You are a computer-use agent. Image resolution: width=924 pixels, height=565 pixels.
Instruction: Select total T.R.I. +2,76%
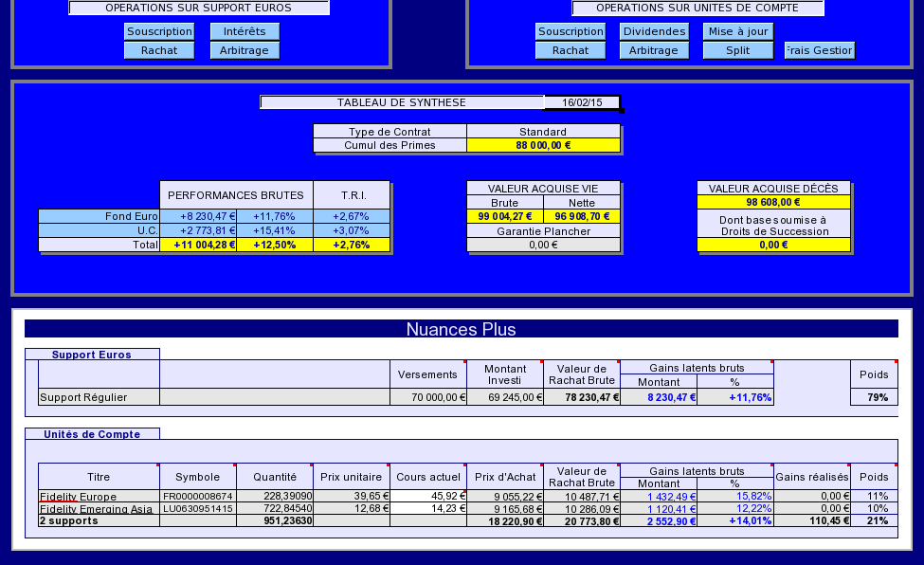352,245
